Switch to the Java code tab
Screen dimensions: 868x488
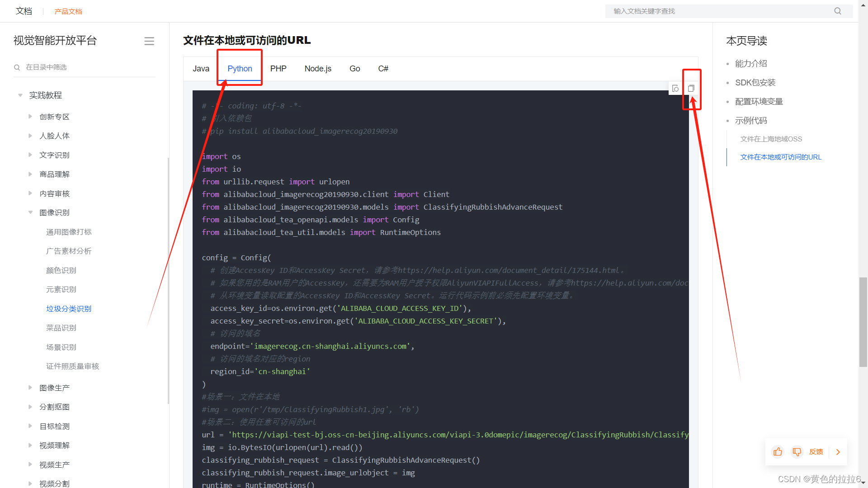[201, 69]
